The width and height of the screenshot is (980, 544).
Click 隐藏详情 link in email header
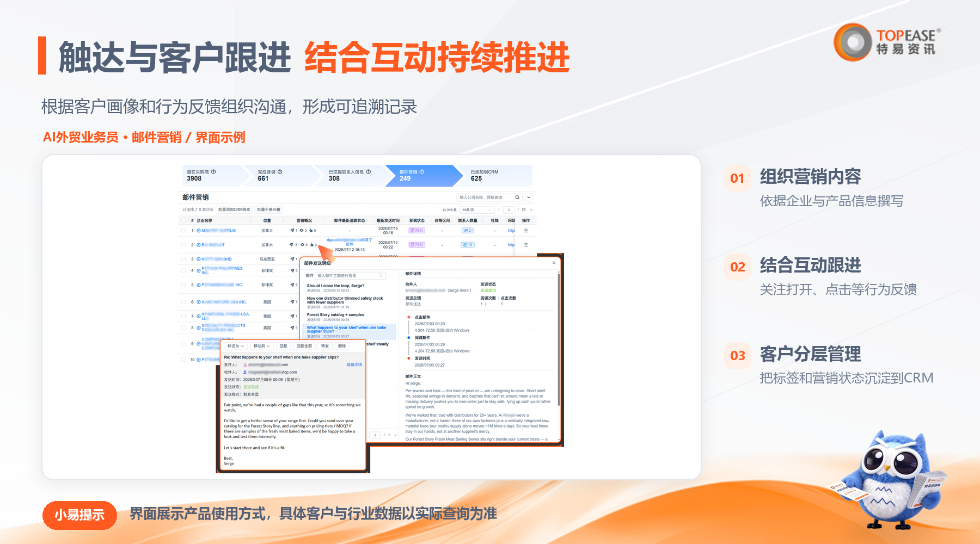tap(354, 364)
